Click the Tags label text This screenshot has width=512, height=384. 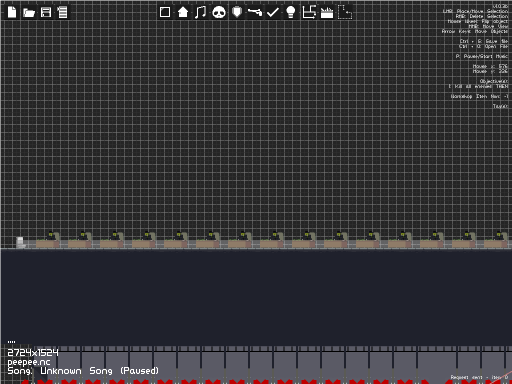pyautogui.click(x=500, y=106)
